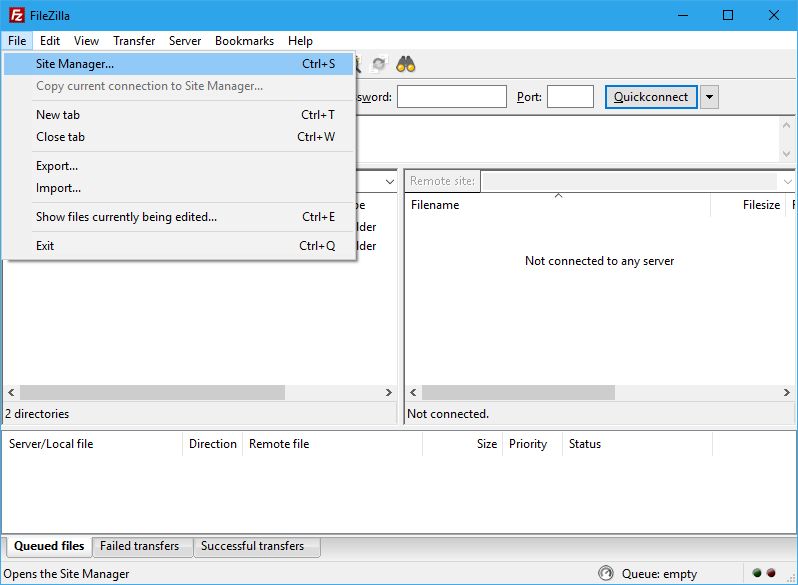This screenshot has width=798, height=585.
Task: Click message log scroll down arrow
Action: [786, 153]
